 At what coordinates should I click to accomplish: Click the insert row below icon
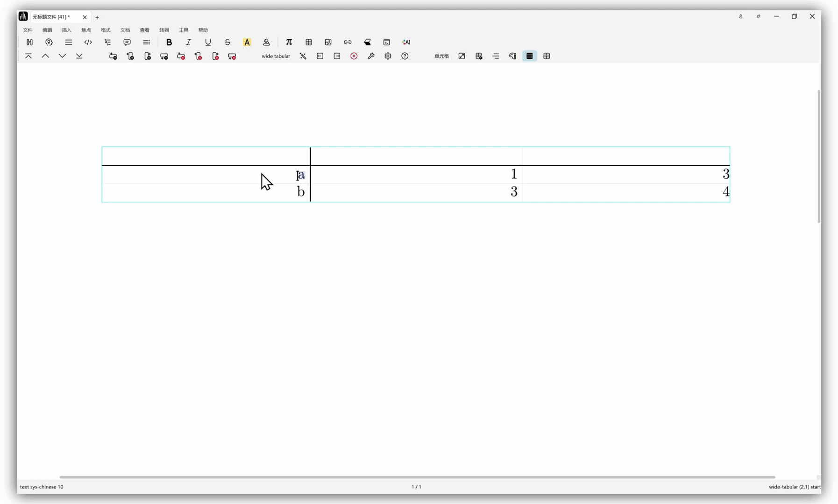(164, 56)
